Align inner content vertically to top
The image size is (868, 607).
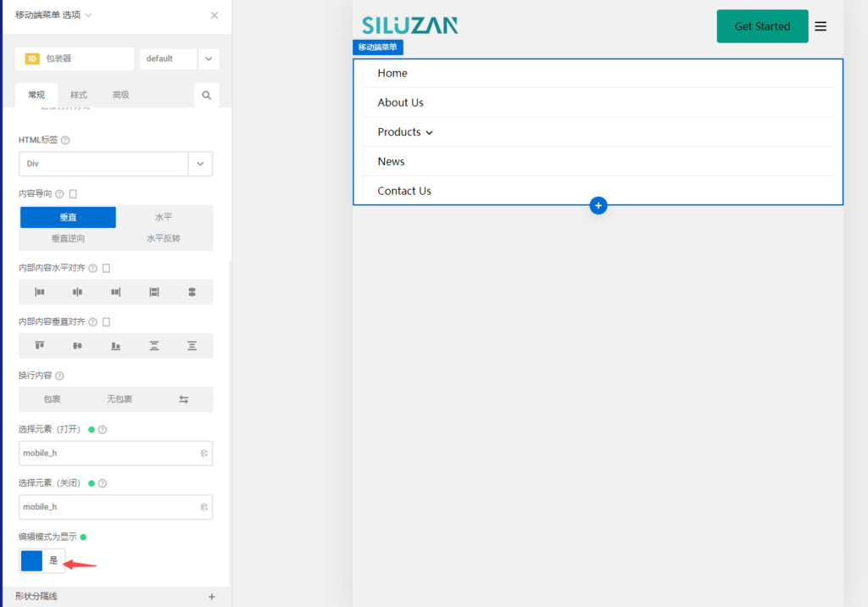pos(39,346)
